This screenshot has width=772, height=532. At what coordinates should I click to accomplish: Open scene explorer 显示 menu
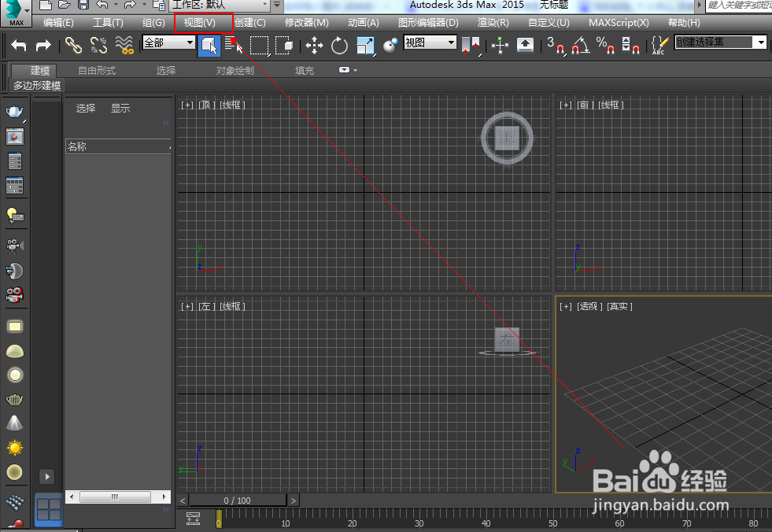[120, 108]
